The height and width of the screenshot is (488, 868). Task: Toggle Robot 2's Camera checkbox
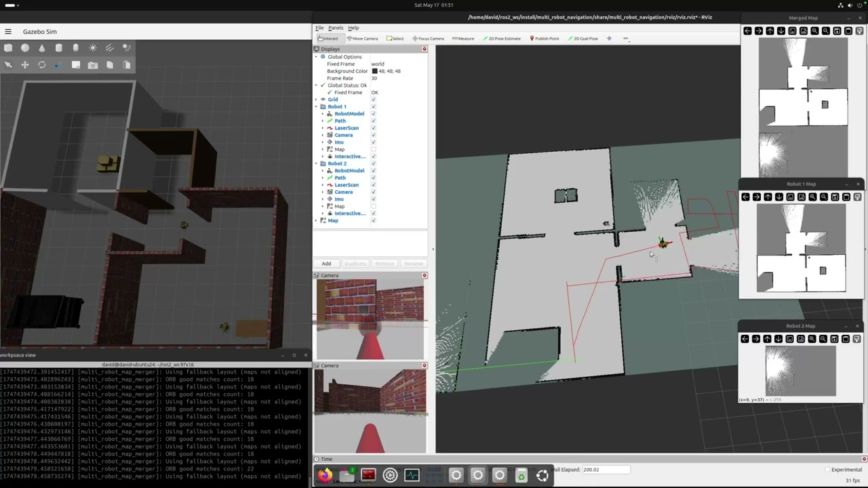(373, 192)
